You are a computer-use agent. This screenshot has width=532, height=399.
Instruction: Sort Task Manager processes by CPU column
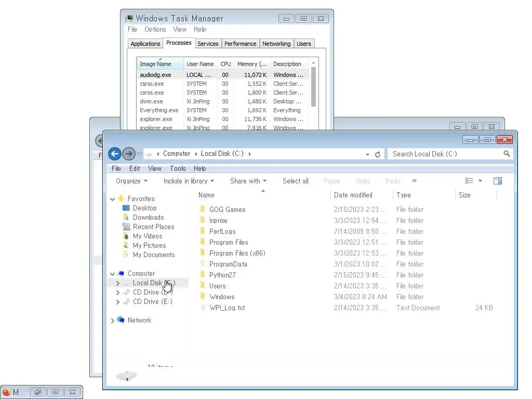[x=225, y=64]
